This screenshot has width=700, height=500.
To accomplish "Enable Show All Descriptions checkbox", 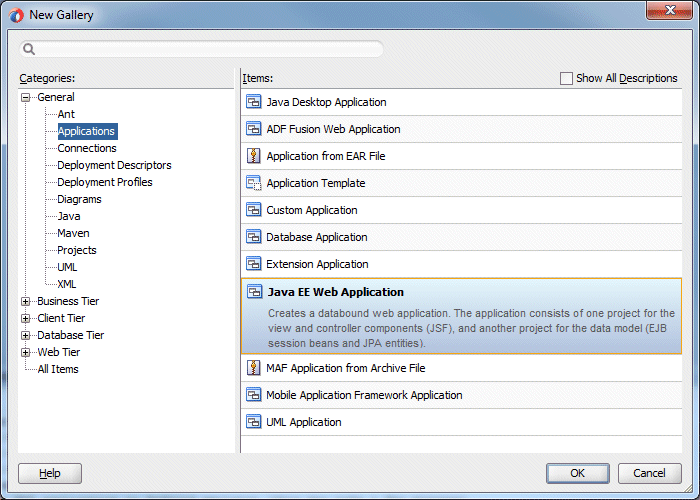I will (566, 79).
